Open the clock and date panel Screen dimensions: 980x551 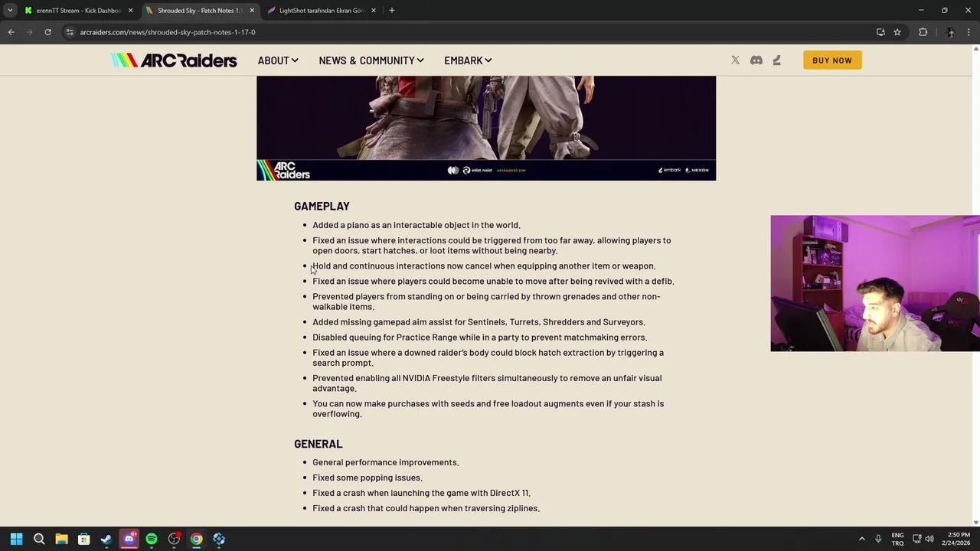click(955, 539)
